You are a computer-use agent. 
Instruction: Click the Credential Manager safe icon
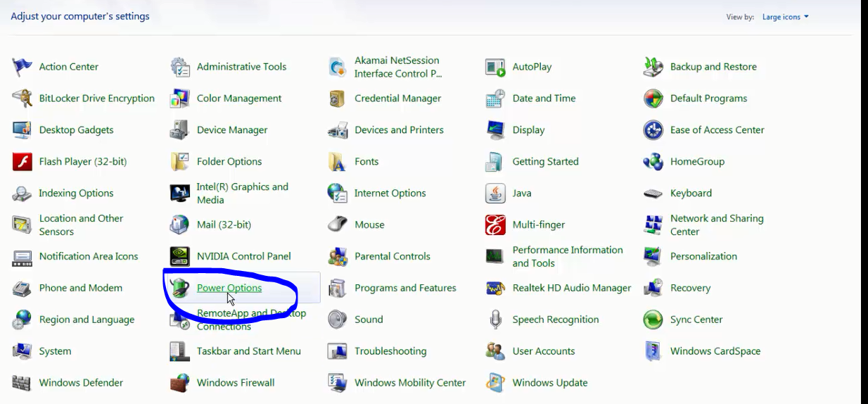tap(338, 99)
